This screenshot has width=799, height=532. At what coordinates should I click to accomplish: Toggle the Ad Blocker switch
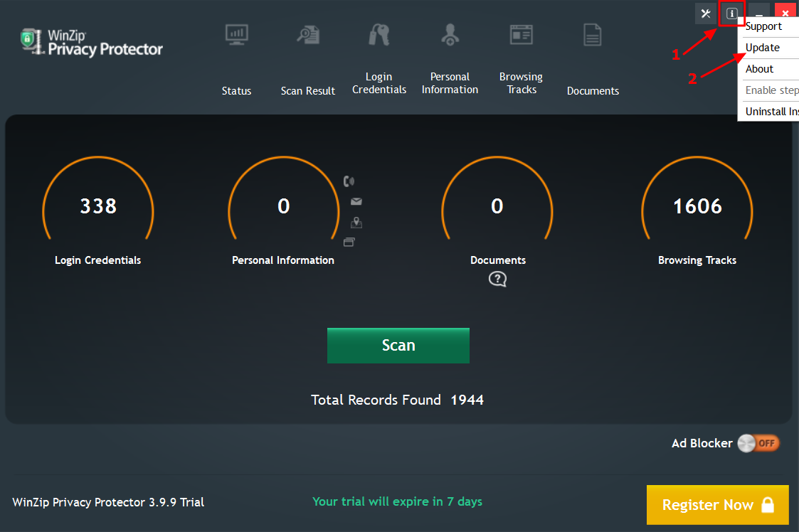click(x=758, y=443)
